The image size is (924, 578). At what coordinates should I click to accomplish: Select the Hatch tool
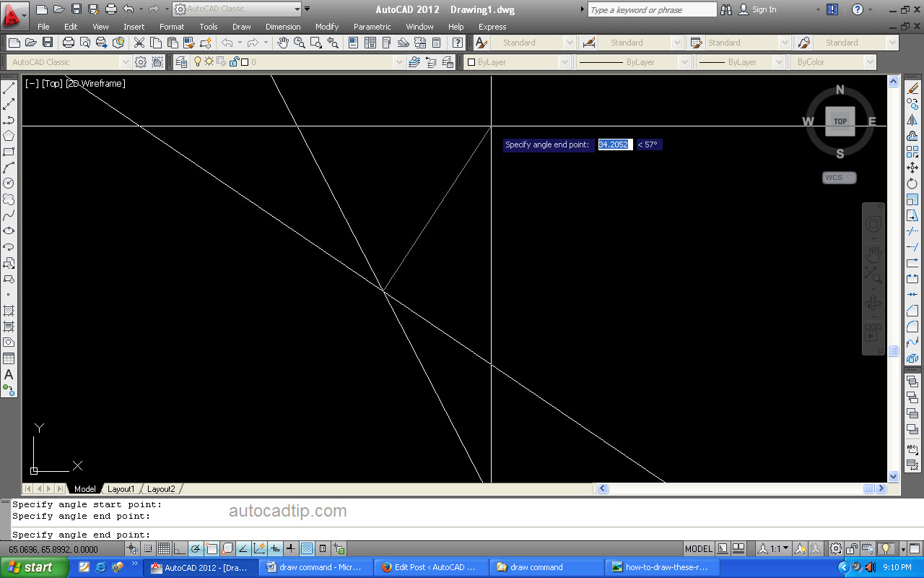pyautogui.click(x=9, y=311)
